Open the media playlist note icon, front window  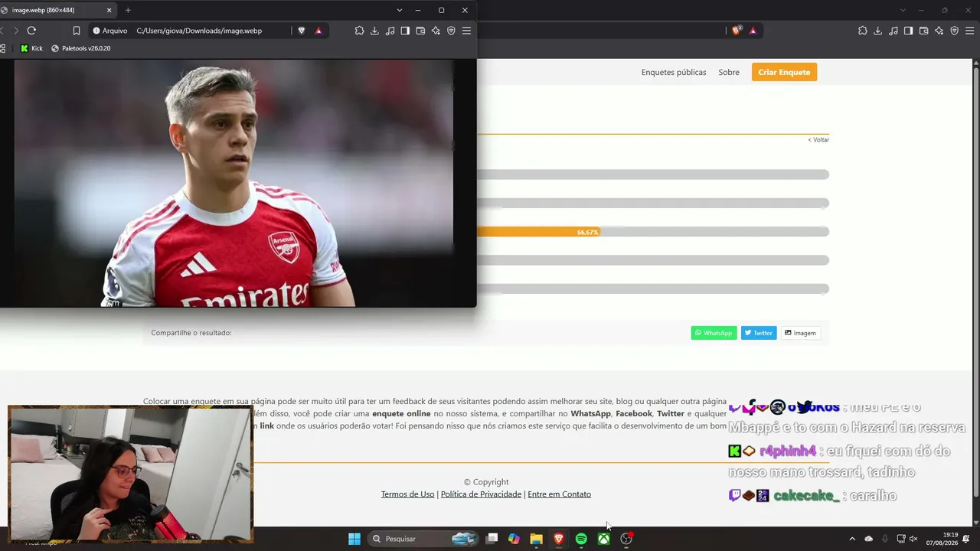pyautogui.click(x=390, y=31)
